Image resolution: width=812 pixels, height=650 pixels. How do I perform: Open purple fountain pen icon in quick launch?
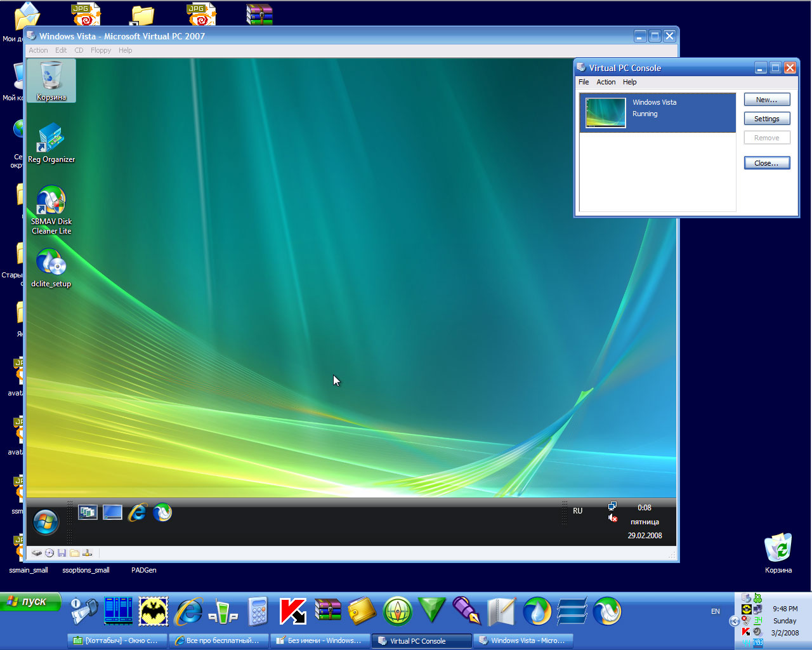[x=467, y=611]
